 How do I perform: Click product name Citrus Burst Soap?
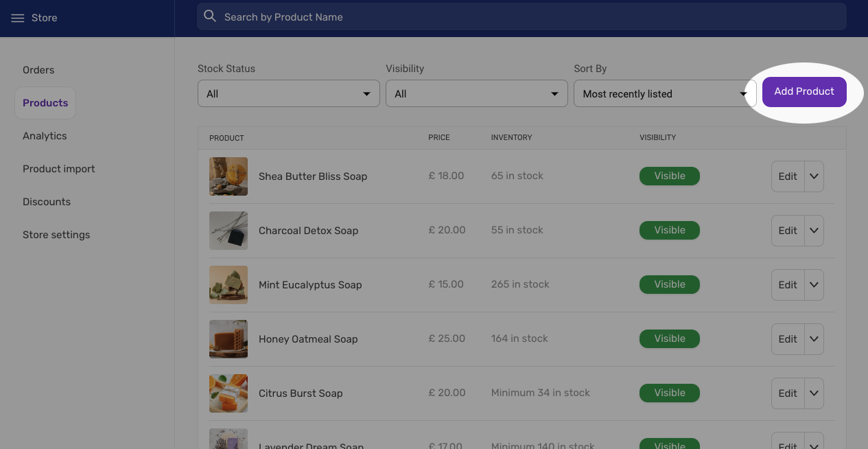pyautogui.click(x=301, y=393)
